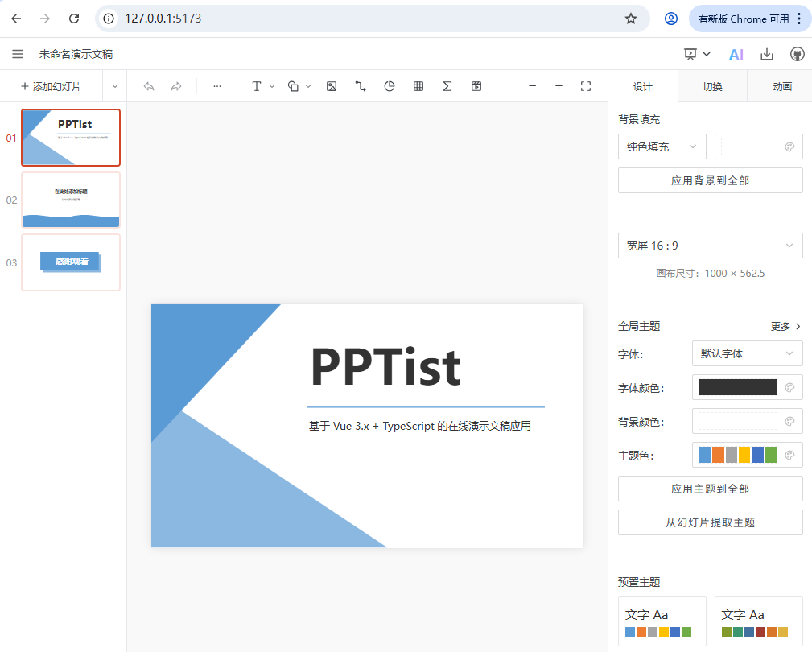
Task: Click the black 字体颜色 color swatch
Action: click(737, 387)
